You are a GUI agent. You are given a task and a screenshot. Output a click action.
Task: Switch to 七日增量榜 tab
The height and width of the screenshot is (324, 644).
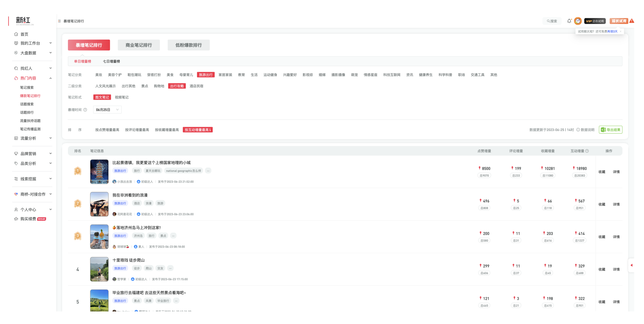tap(112, 61)
